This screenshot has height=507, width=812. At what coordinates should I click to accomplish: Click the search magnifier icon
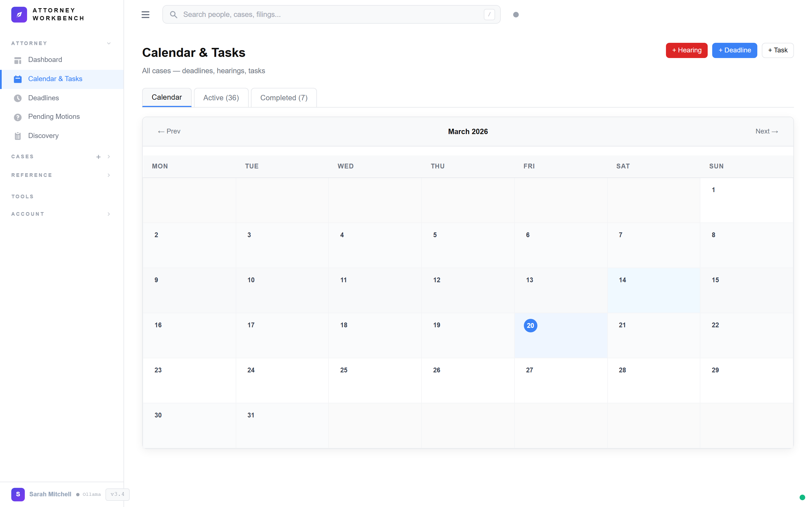pos(174,14)
